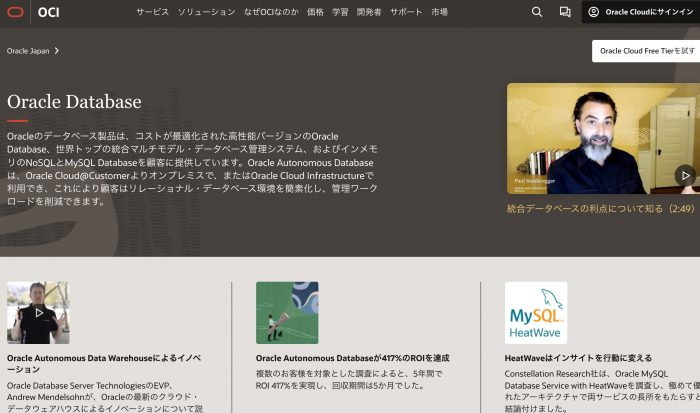Click the MySQL HeatWave logo image
This screenshot has height=413, width=700.
[535, 312]
